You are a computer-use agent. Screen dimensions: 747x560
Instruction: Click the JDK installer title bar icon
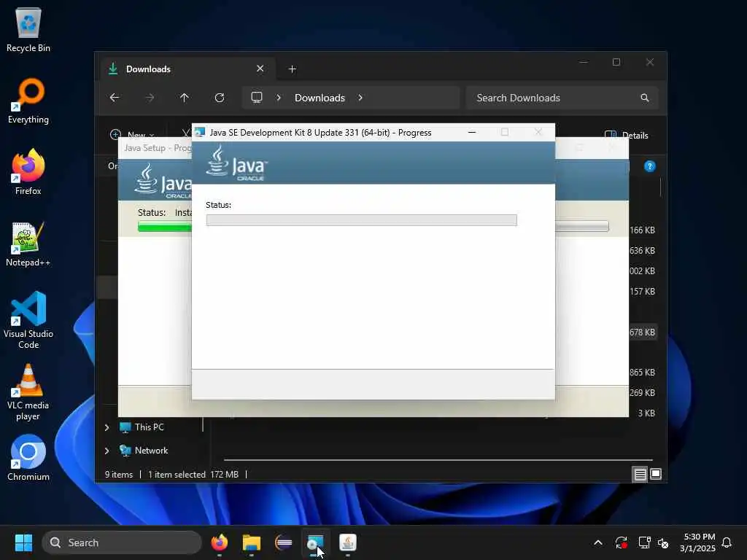tap(200, 133)
